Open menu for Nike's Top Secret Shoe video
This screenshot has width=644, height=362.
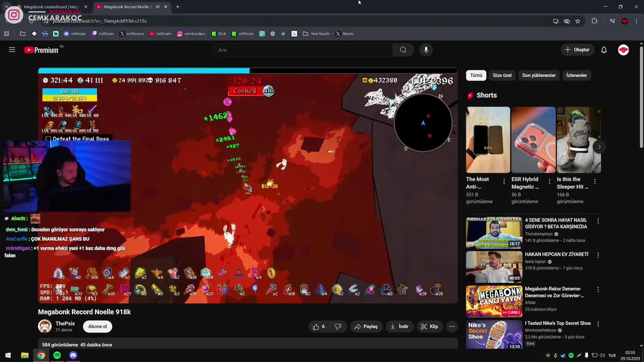[x=598, y=324]
